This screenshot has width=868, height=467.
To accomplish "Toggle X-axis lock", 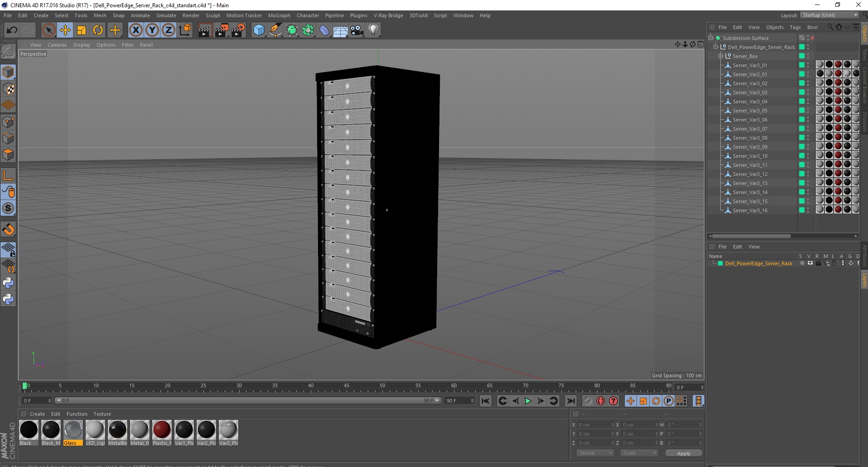I will tap(135, 30).
